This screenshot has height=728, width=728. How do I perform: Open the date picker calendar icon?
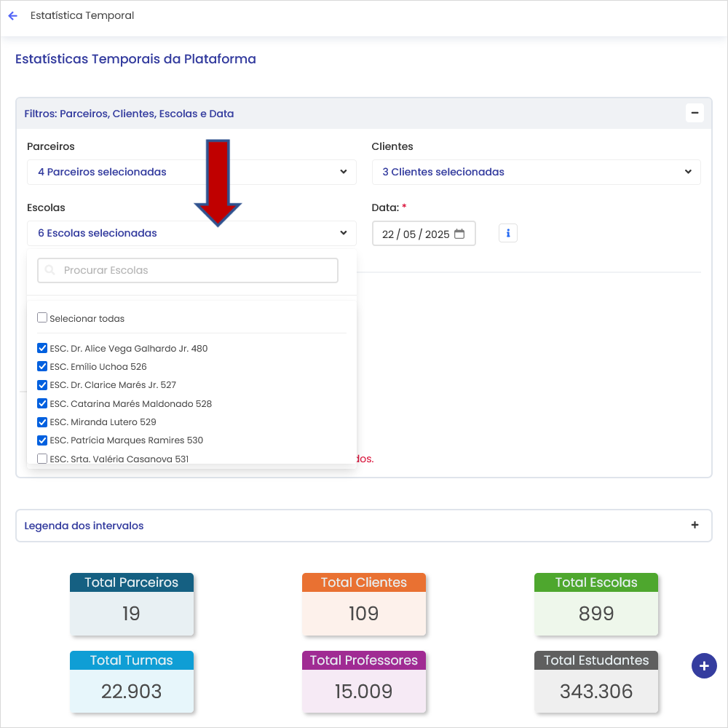[x=459, y=234]
